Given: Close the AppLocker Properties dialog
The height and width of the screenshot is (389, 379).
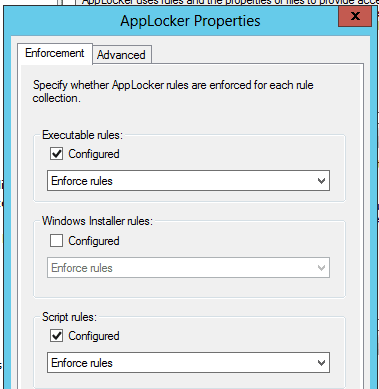Looking at the screenshot, I should coord(355,16).
